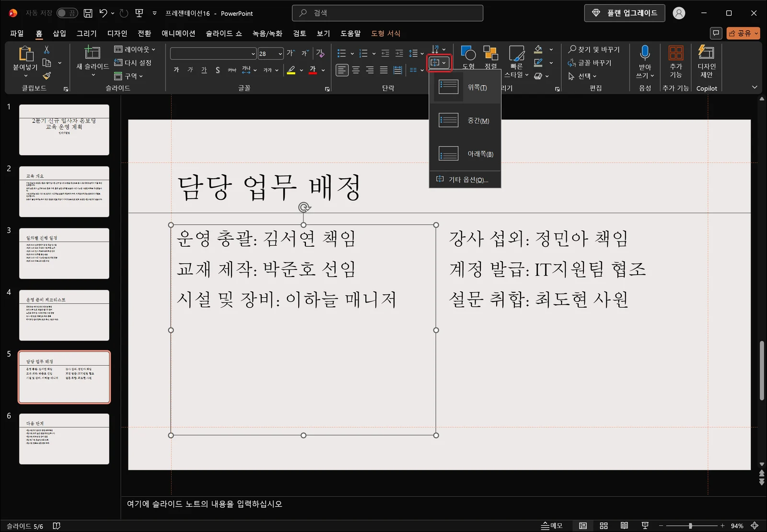
Task: Open the font name combo box
Action: coord(213,53)
